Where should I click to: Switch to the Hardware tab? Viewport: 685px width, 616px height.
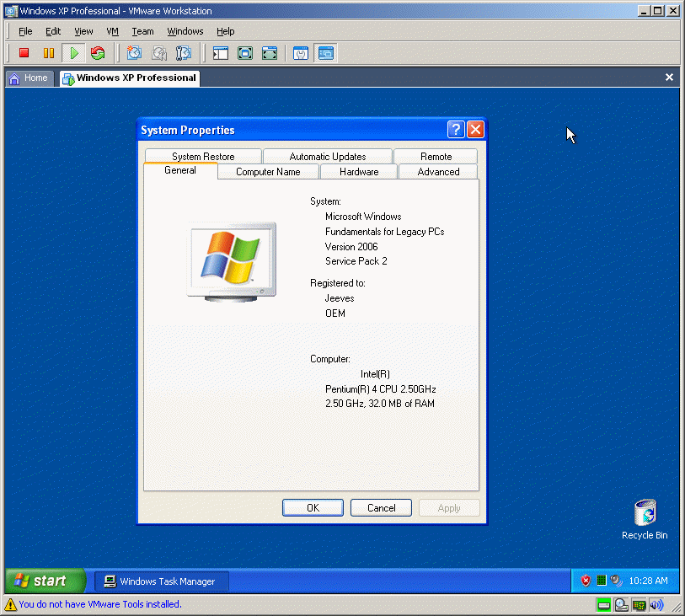point(359,172)
